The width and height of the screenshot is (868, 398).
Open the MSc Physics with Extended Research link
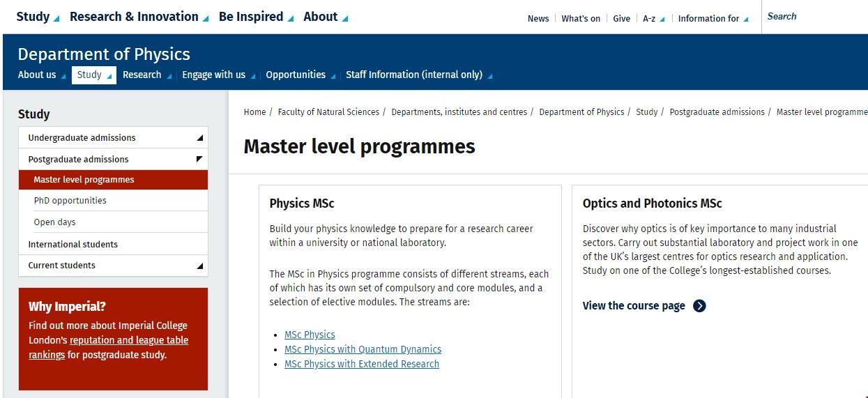pos(361,364)
